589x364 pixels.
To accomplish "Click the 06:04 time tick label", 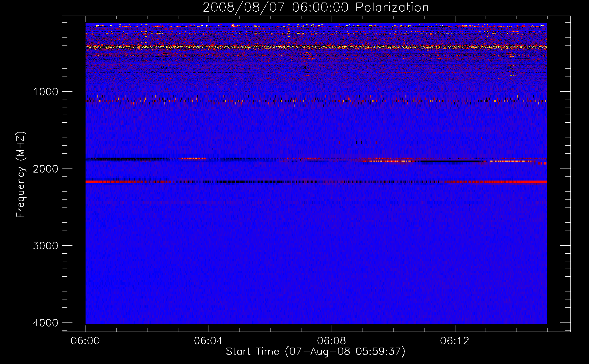I will pyautogui.click(x=209, y=341).
